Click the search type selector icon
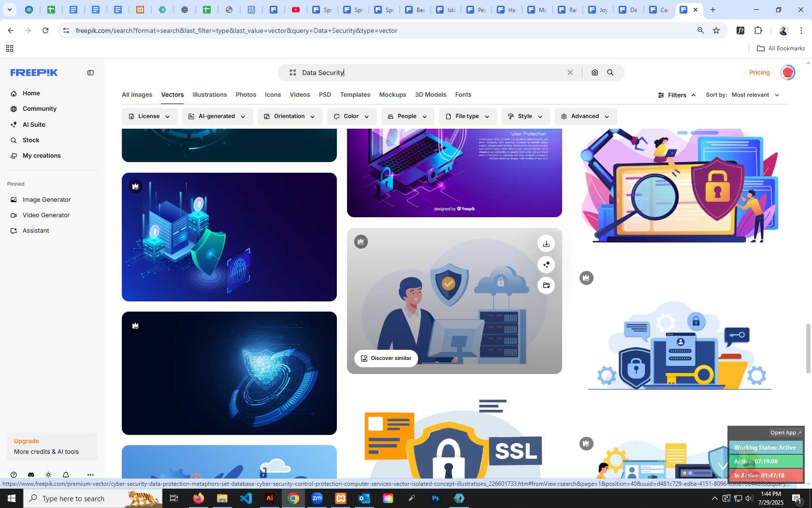This screenshot has height=508, width=812. tap(292, 73)
